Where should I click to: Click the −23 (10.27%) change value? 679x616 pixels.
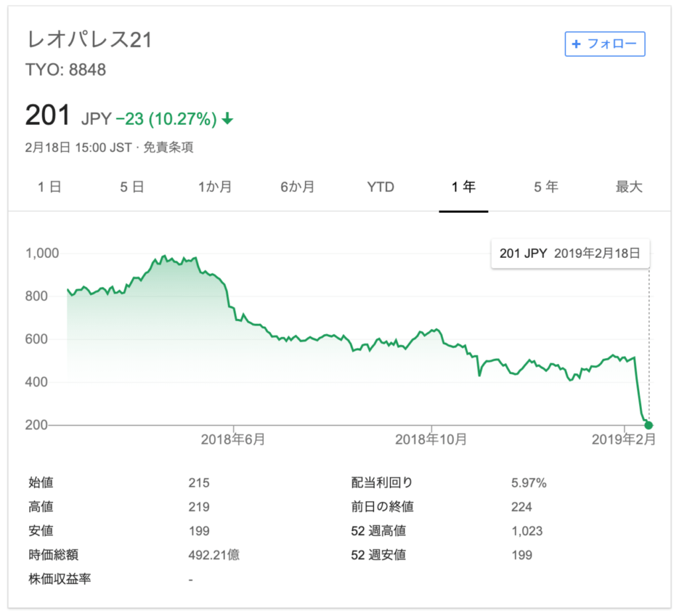[x=166, y=119]
